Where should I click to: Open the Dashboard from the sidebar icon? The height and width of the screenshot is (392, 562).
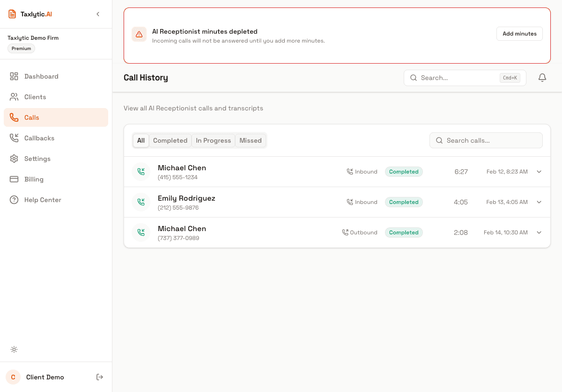[14, 76]
